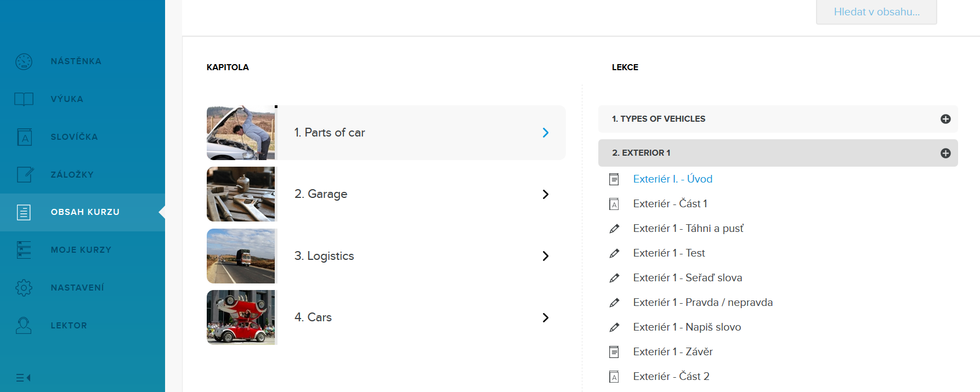The height and width of the screenshot is (392, 980).
Task: Open Záložky using the bookmark edit icon
Action: [x=25, y=174]
